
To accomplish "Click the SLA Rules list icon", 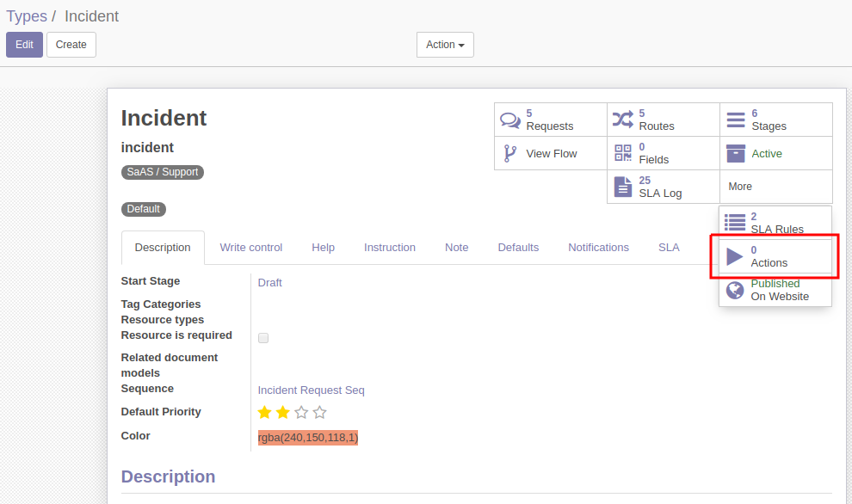I will [736, 223].
